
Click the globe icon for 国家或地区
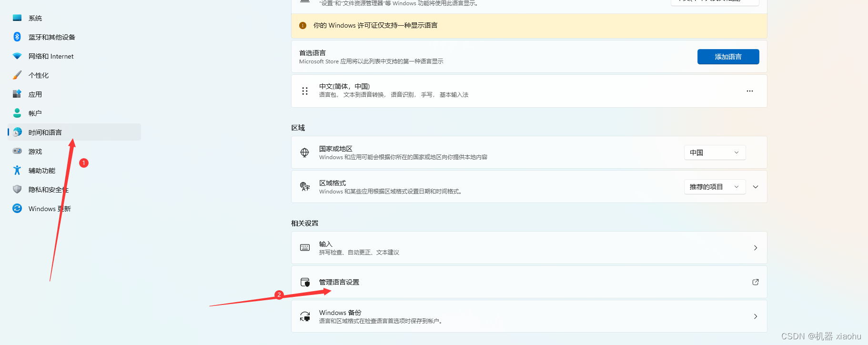[x=305, y=152]
